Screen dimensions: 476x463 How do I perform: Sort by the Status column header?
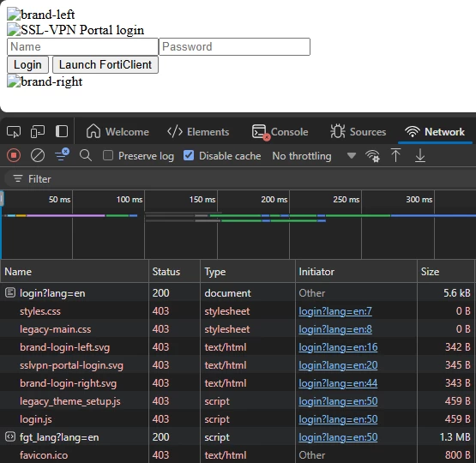click(x=175, y=271)
